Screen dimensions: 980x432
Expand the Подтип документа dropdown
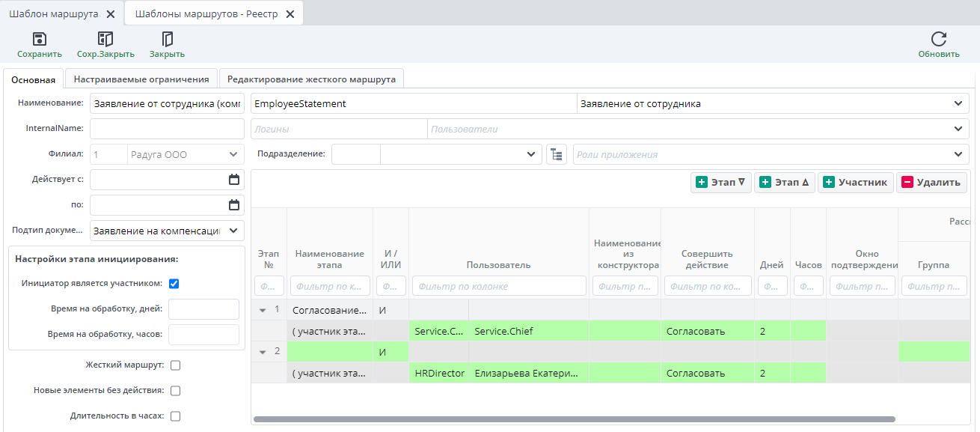[233, 231]
